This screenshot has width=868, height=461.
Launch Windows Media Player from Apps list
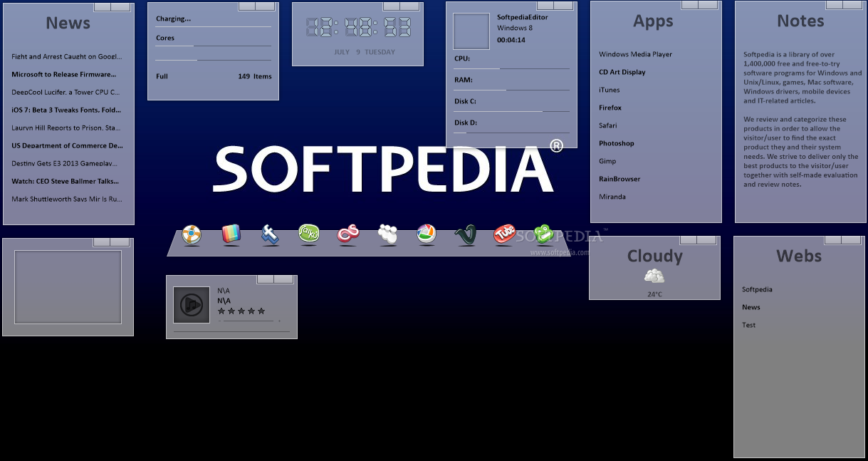click(635, 54)
